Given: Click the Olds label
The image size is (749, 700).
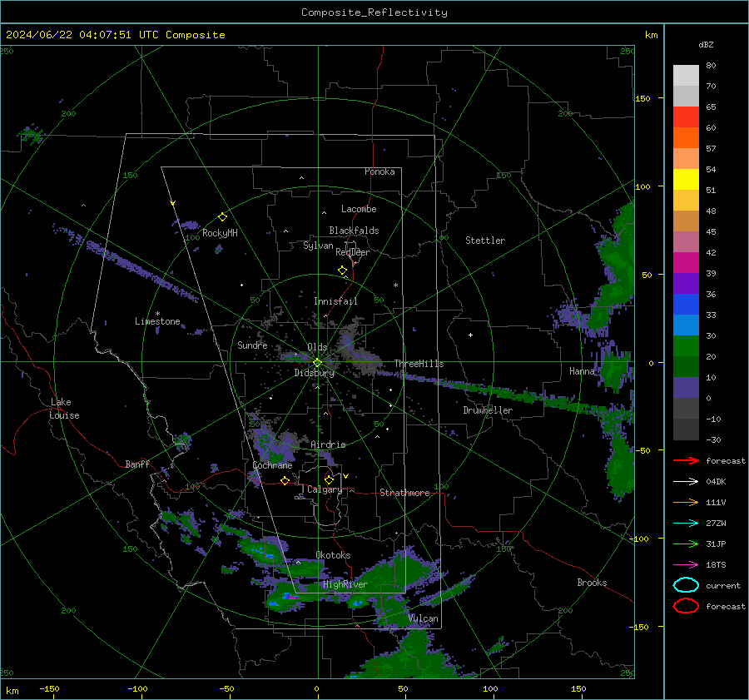Looking at the screenshot, I should pos(317,347).
